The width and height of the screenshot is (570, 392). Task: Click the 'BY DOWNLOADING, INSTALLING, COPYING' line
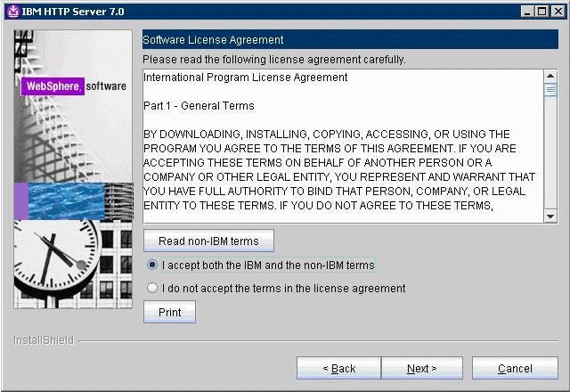(x=327, y=135)
